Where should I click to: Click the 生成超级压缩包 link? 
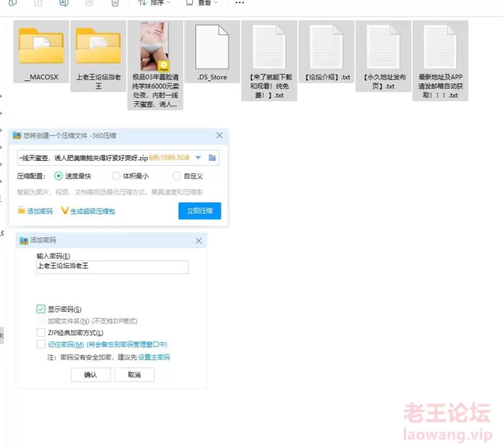pos(88,211)
